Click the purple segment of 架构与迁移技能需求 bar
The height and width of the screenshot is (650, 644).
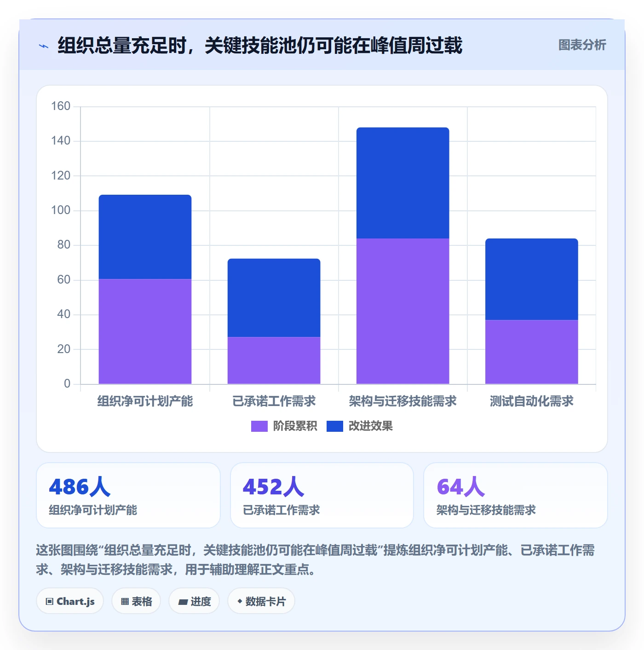pos(402,311)
